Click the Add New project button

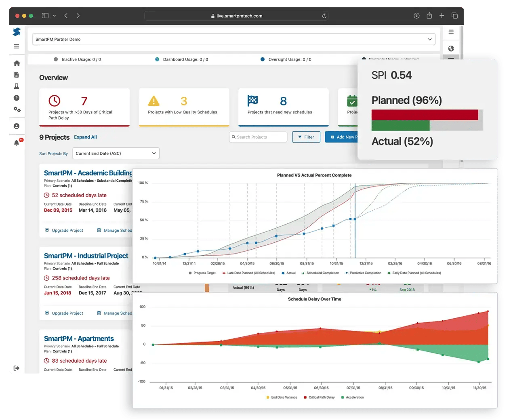(x=341, y=137)
